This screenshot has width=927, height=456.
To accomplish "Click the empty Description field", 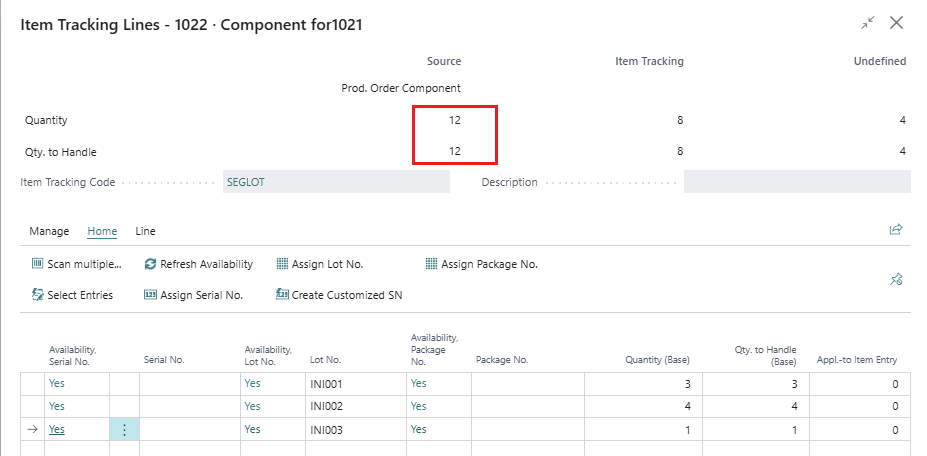I will (797, 182).
